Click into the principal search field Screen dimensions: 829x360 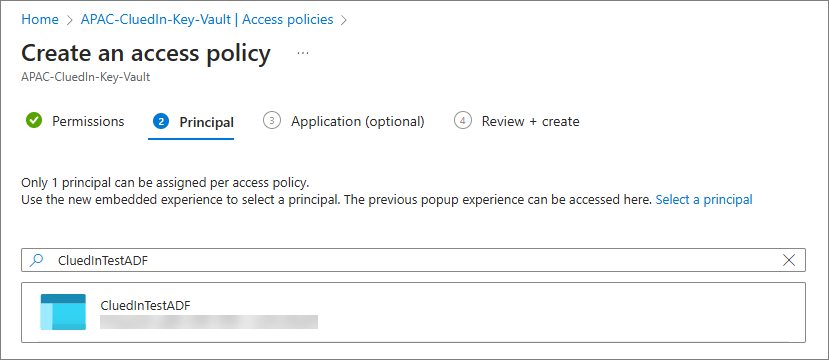[413, 260]
